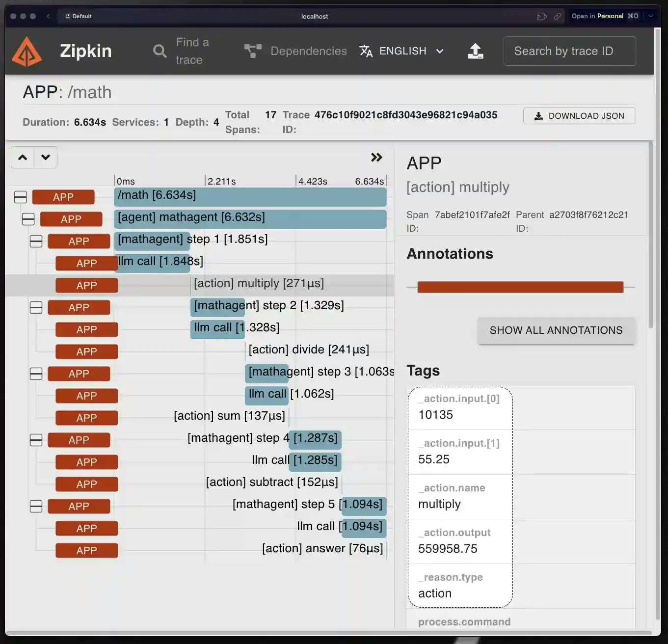Click _action.input.[1] value 55.25
This screenshot has height=644, width=668.
click(x=434, y=459)
